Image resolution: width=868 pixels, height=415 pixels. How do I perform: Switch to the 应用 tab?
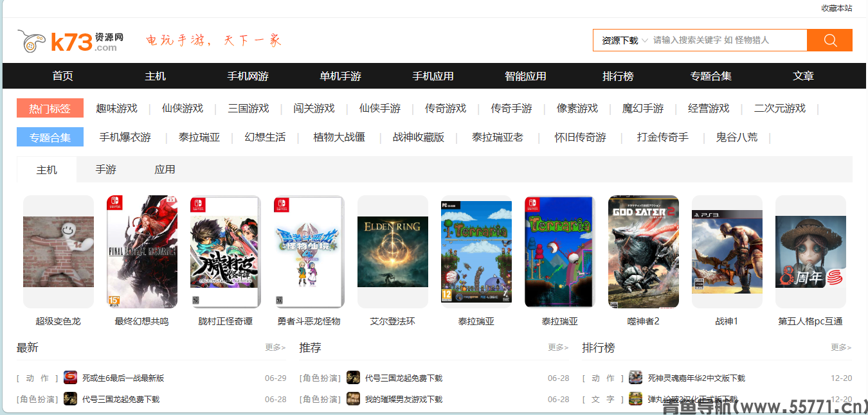pos(165,170)
